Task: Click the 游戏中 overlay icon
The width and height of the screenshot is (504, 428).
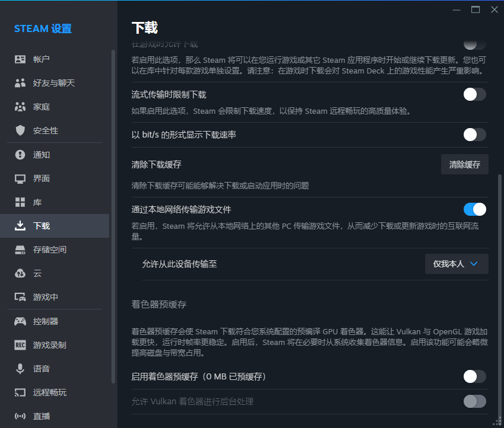Action: [20, 297]
